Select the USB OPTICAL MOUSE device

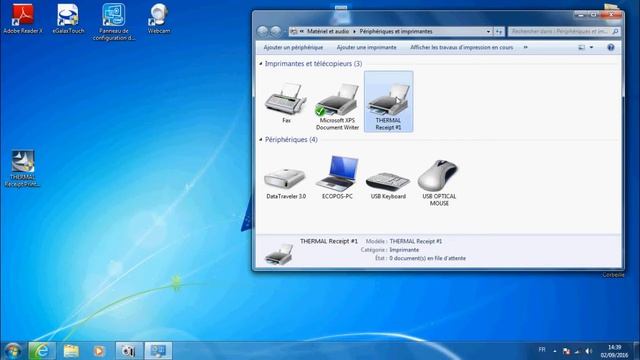pyautogui.click(x=439, y=182)
